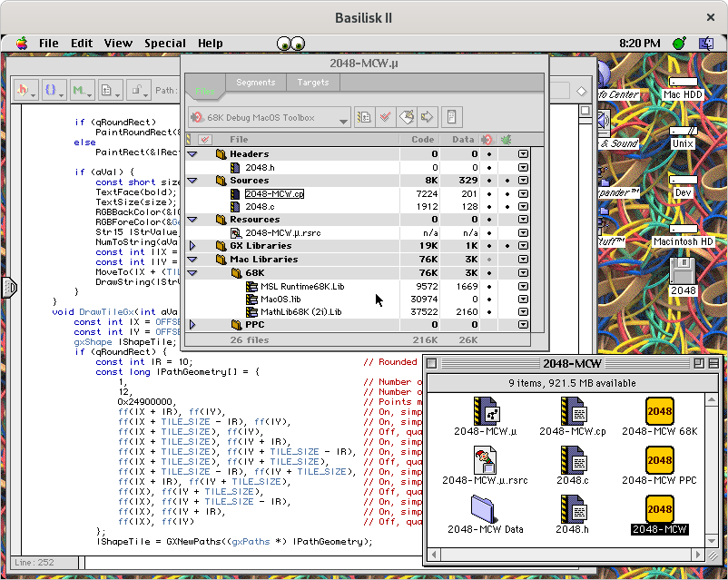Open target settings icon in project toolbar
Viewport: 728px width, 580px height.
coord(365,117)
